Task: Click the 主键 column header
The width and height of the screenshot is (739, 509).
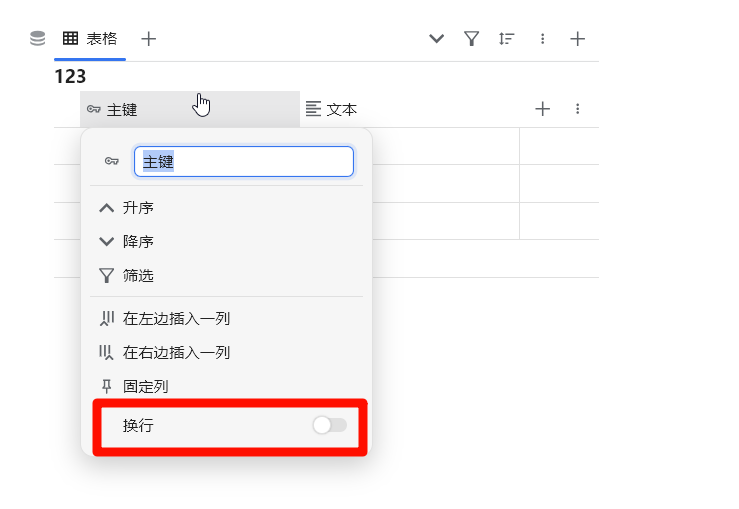Action: coord(190,109)
